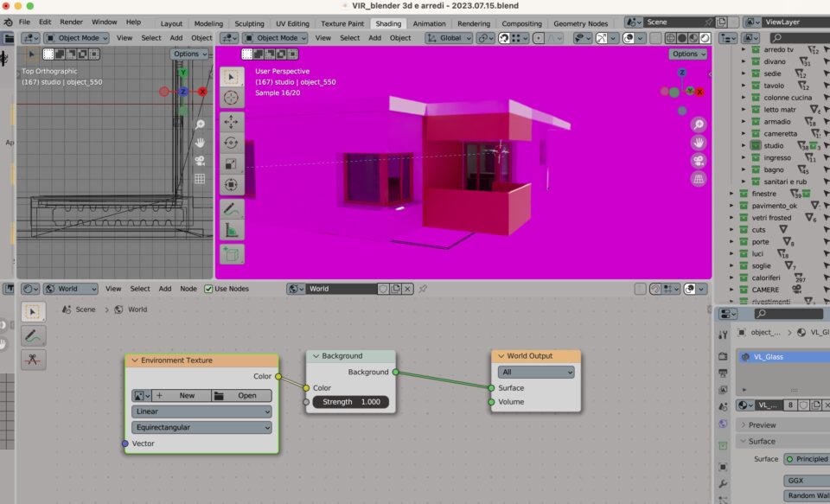Select the studio collection in outliner
This screenshot has width=830, height=504.
point(773,146)
